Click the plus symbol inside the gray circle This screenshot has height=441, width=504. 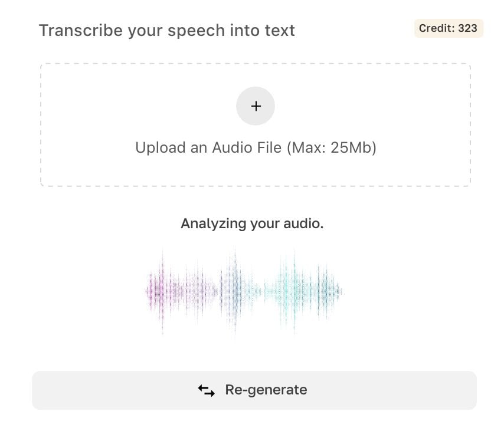tap(256, 106)
